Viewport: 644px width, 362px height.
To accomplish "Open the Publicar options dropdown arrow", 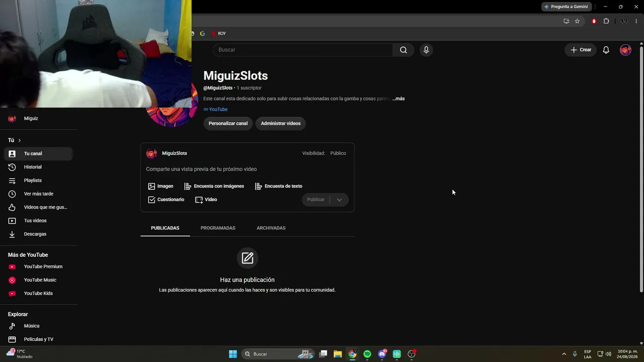I will pos(339,200).
